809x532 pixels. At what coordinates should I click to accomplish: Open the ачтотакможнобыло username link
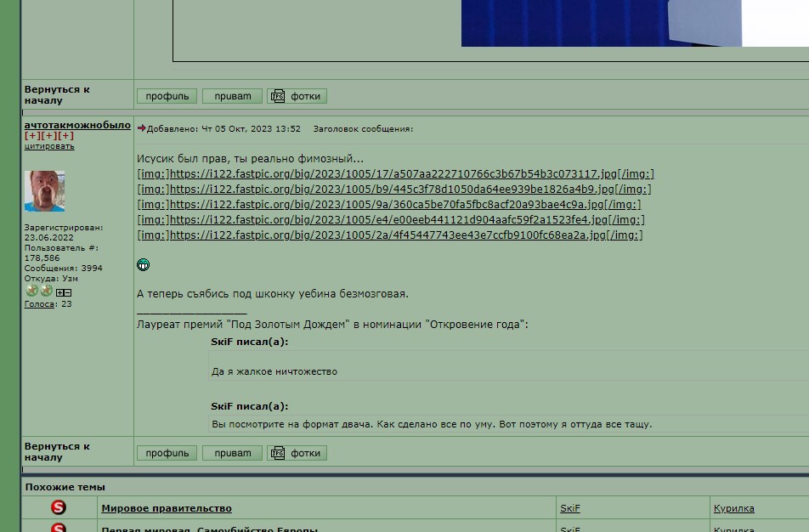77,125
